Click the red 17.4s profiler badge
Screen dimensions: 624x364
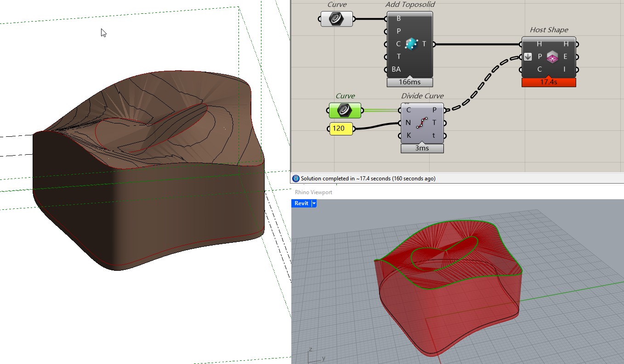coord(549,83)
